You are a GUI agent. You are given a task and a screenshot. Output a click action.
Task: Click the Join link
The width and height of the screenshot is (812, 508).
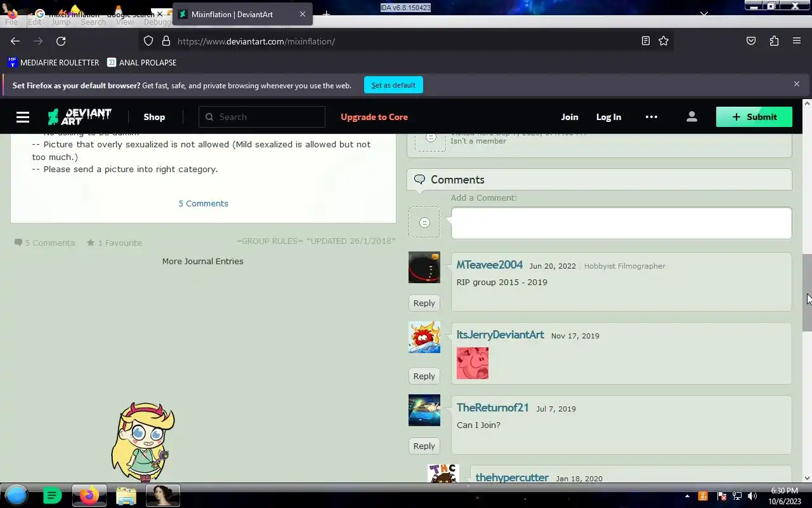click(x=570, y=117)
